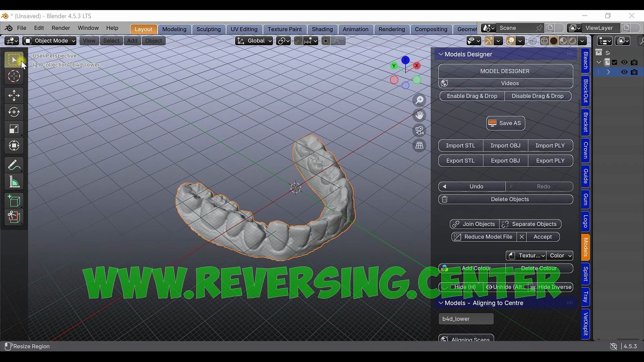Open the Crown sidebar tab
This screenshot has height=362, width=644.
point(586,150)
